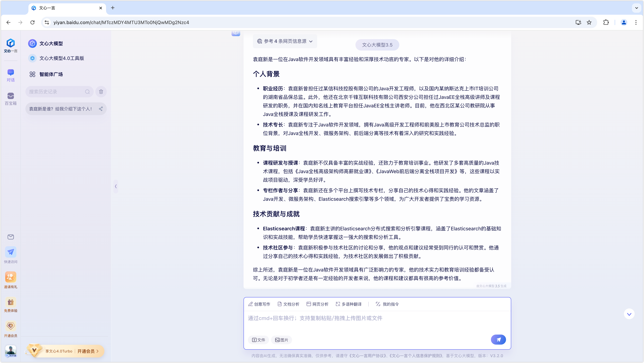Image resolution: width=644 pixels, height=363 pixels.
Task: Click the scroll-down chevron near the input
Action: pyautogui.click(x=629, y=314)
